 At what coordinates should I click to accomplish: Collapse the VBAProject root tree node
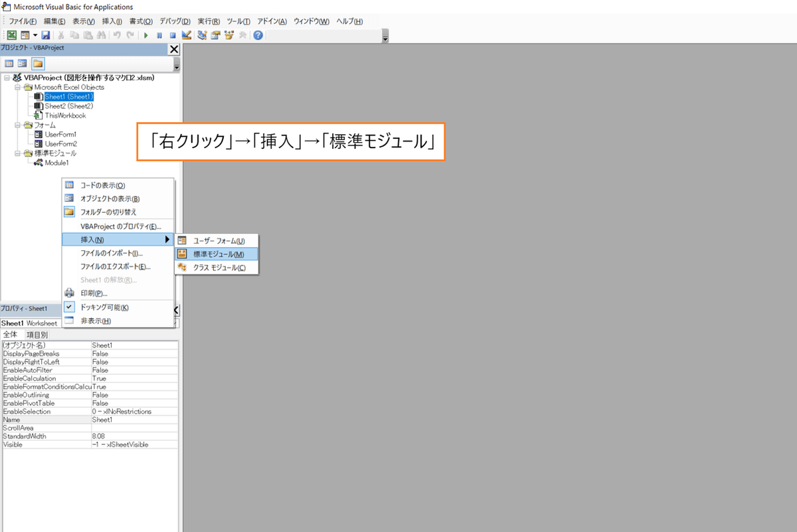pyautogui.click(x=7, y=78)
